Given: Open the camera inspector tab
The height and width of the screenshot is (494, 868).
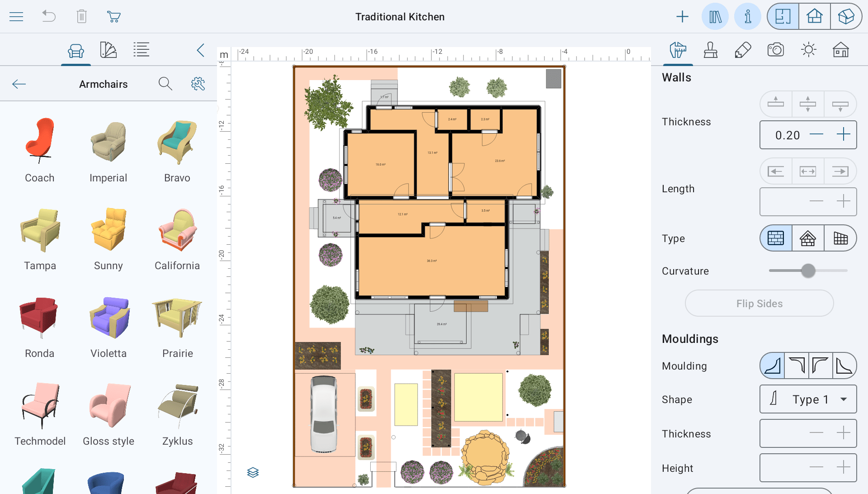Looking at the screenshot, I should [776, 50].
